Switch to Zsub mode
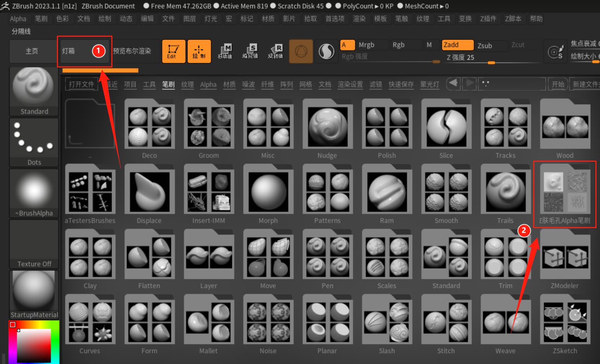Viewport: 600px width, 364px height. pyautogui.click(x=491, y=46)
